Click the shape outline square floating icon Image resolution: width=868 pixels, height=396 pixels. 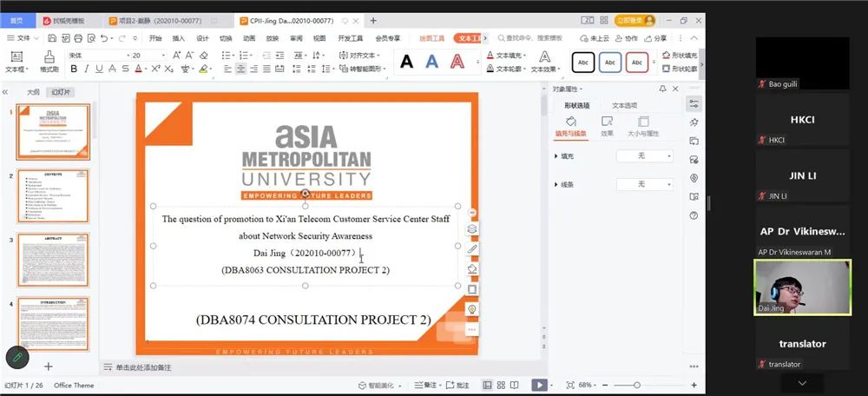(471, 289)
